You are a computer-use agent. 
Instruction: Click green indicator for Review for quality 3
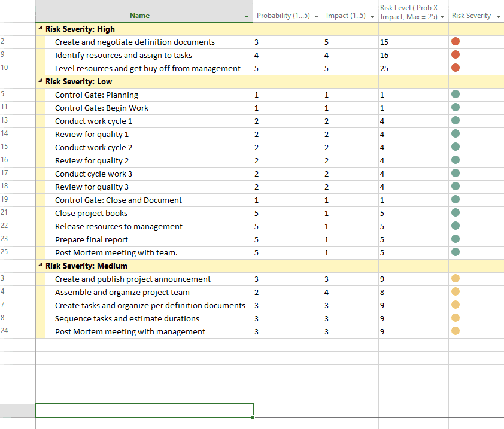coord(456,187)
